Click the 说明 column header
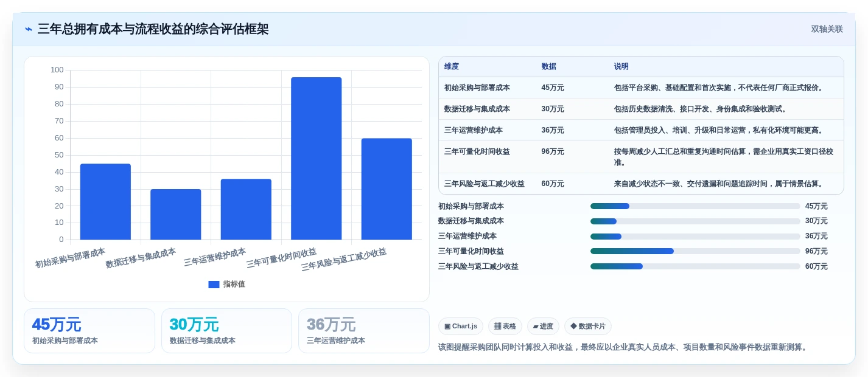The height and width of the screenshot is (377, 868). tap(621, 66)
